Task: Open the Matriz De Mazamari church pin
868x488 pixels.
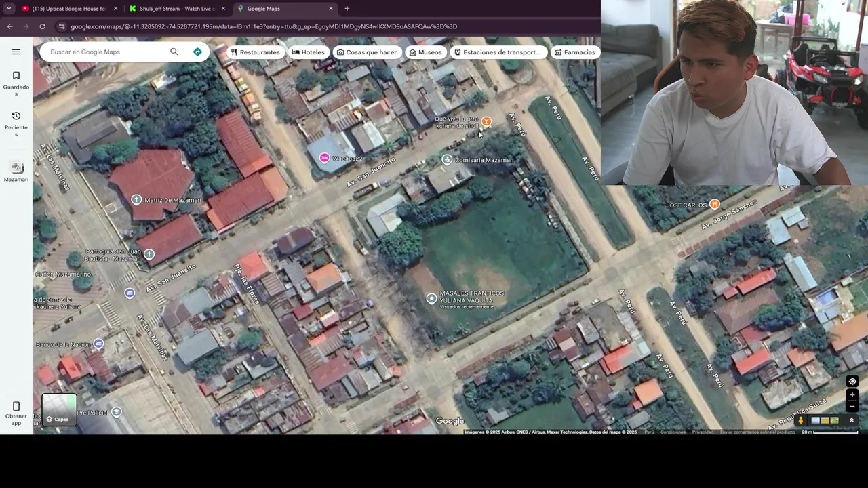Action: click(x=136, y=200)
